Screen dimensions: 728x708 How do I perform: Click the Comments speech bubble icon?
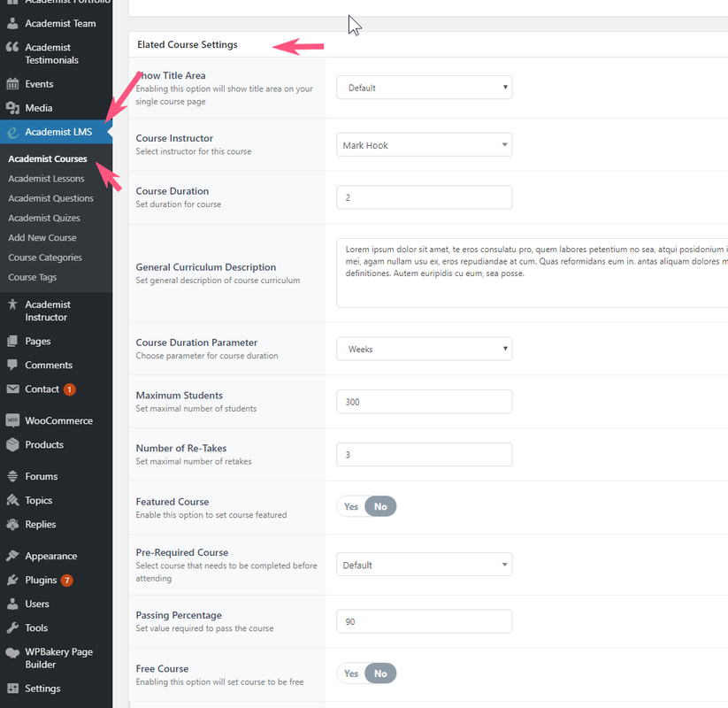(x=12, y=366)
